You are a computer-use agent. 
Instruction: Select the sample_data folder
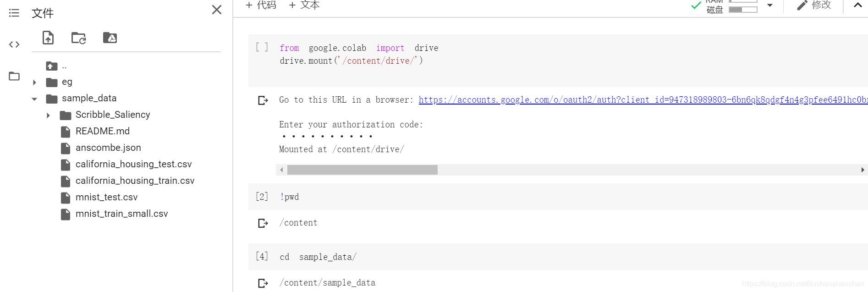click(89, 98)
